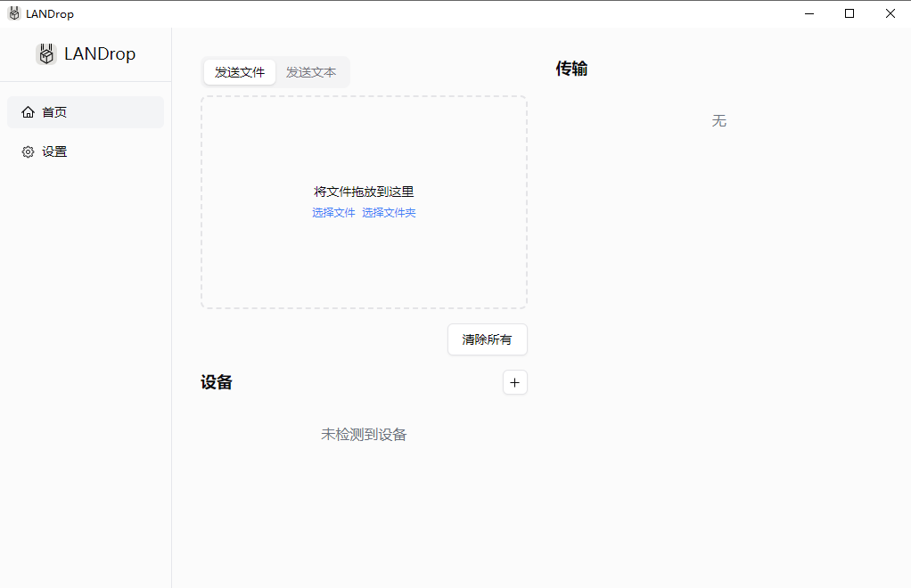Switch to the 发送文本 tab

pos(311,71)
